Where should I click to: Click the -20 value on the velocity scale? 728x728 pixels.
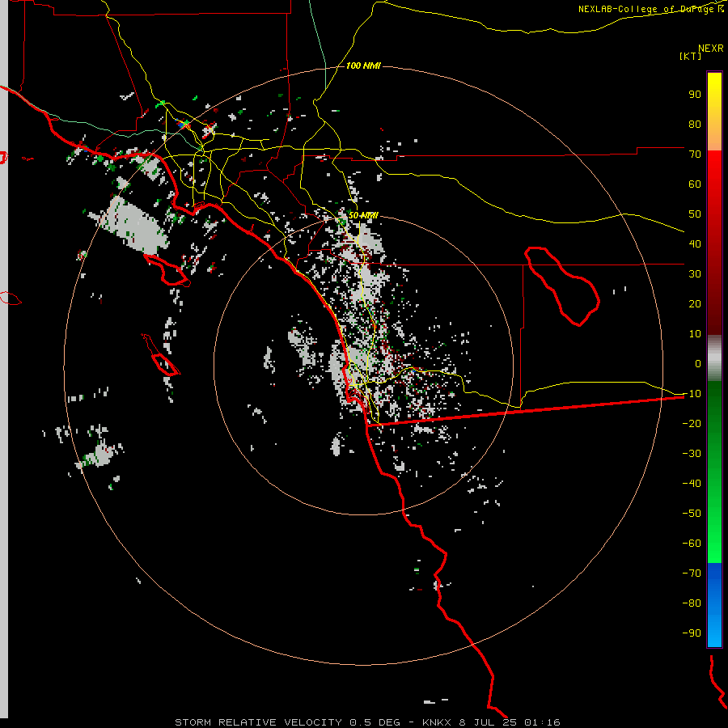point(692,423)
